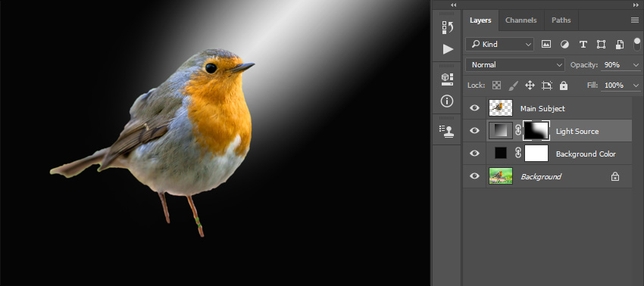The height and width of the screenshot is (286, 644).
Task: Filter layers by type layers icon
Action: pos(583,45)
